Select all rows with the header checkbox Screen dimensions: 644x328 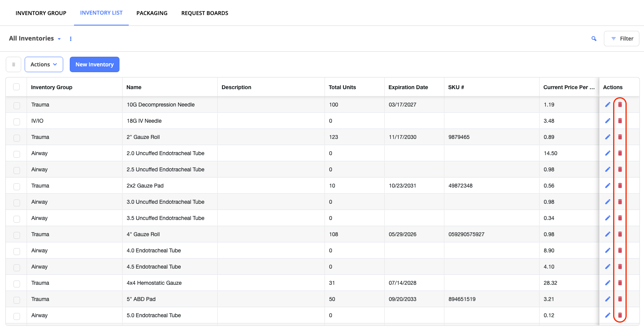(17, 87)
